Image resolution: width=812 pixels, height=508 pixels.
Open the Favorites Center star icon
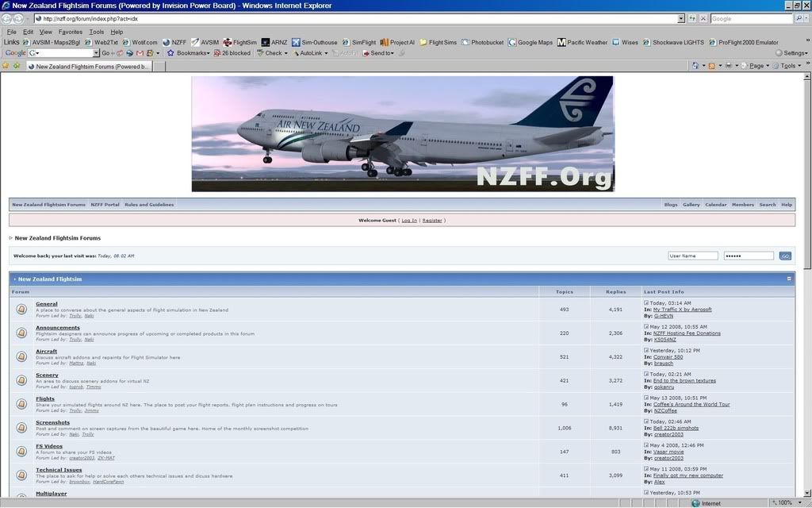pyautogui.click(x=6, y=66)
